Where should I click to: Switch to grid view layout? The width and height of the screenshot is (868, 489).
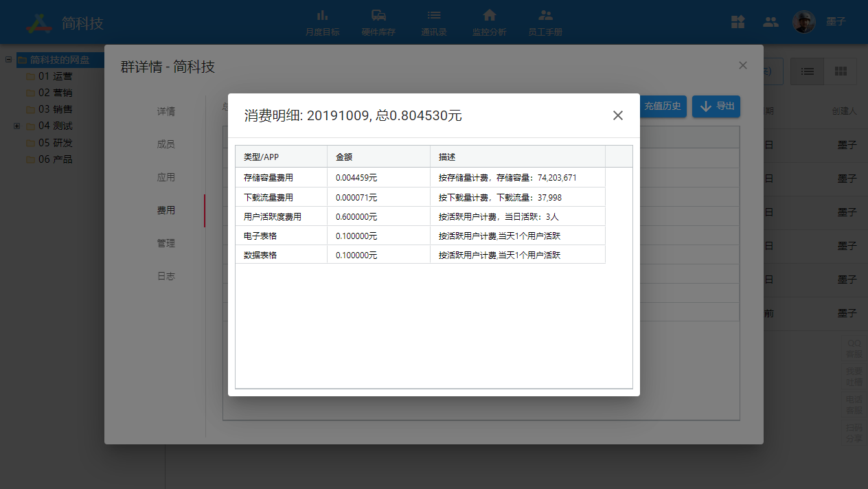pyautogui.click(x=841, y=71)
